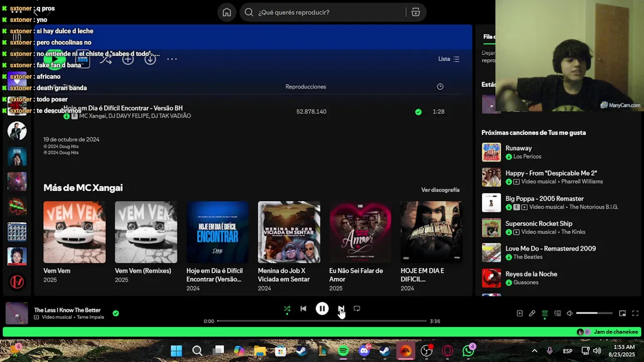Add album to library with plus icon
The width and height of the screenshot is (644, 362).
pyautogui.click(x=128, y=59)
